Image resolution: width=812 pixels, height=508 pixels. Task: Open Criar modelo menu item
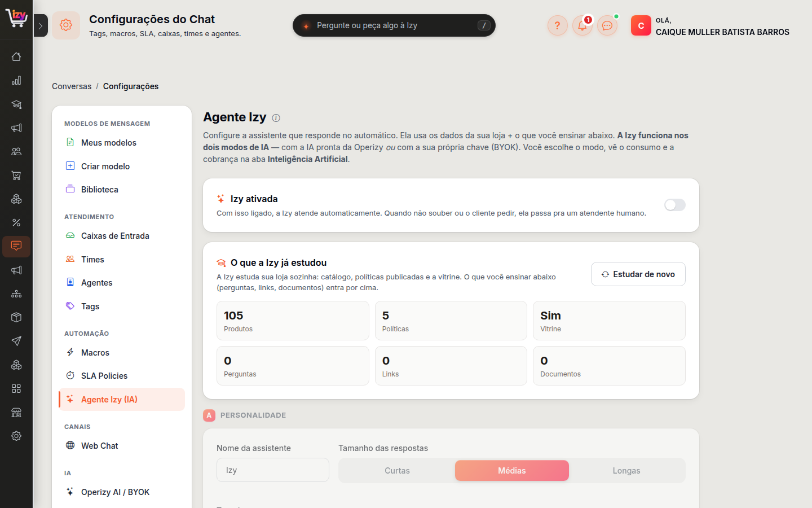tap(122, 167)
